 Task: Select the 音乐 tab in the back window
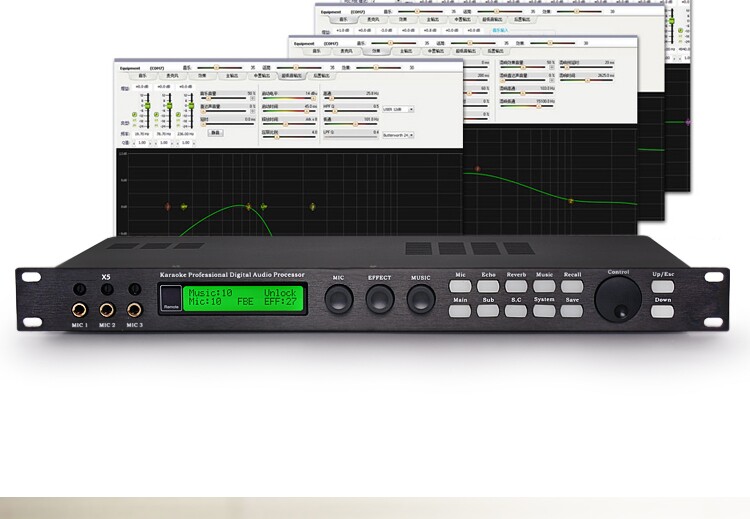click(x=343, y=19)
